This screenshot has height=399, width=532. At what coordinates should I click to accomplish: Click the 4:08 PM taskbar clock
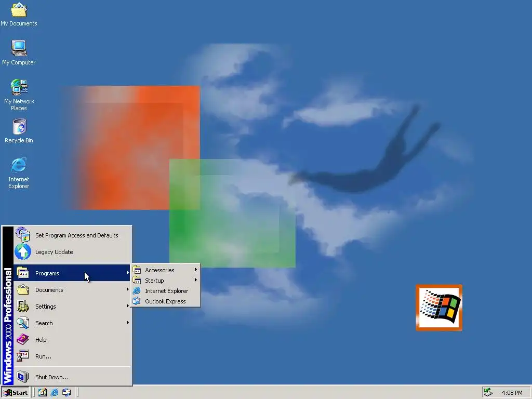[512, 393]
